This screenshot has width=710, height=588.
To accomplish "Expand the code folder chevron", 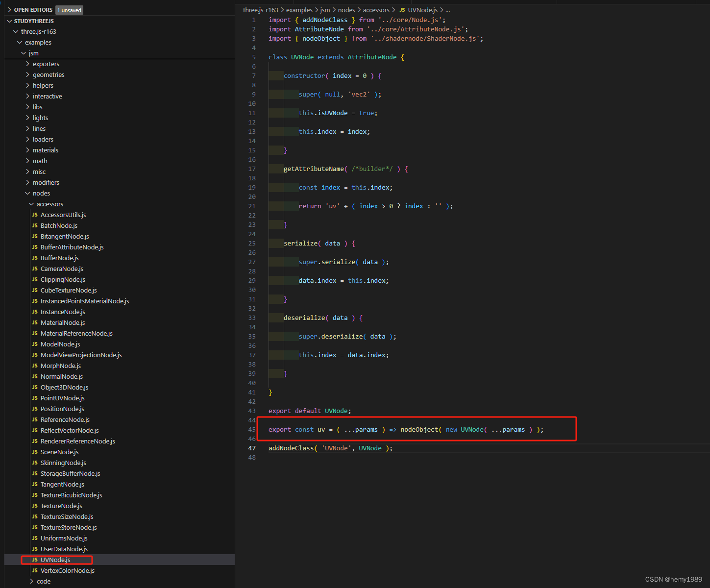I will coord(32,581).
